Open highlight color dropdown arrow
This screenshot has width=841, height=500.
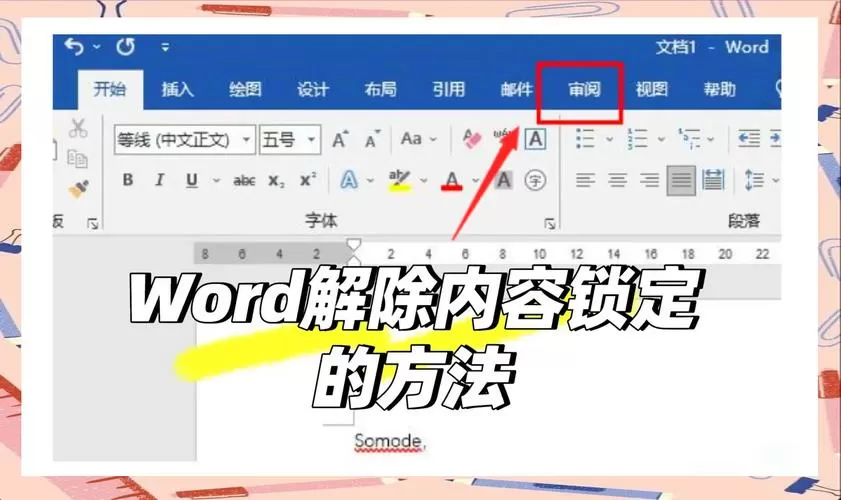click(423, 180)
